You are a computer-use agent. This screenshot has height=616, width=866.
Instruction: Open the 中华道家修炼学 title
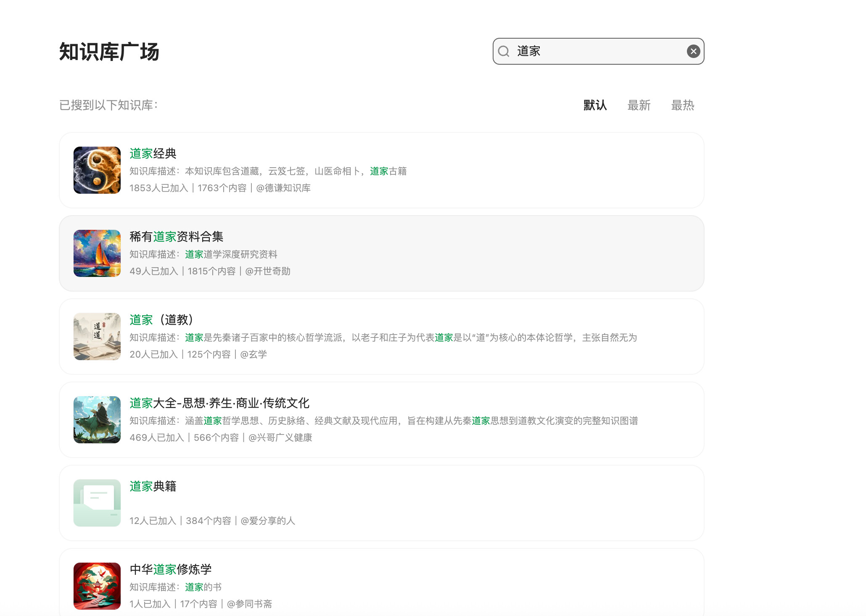[171, 569]
